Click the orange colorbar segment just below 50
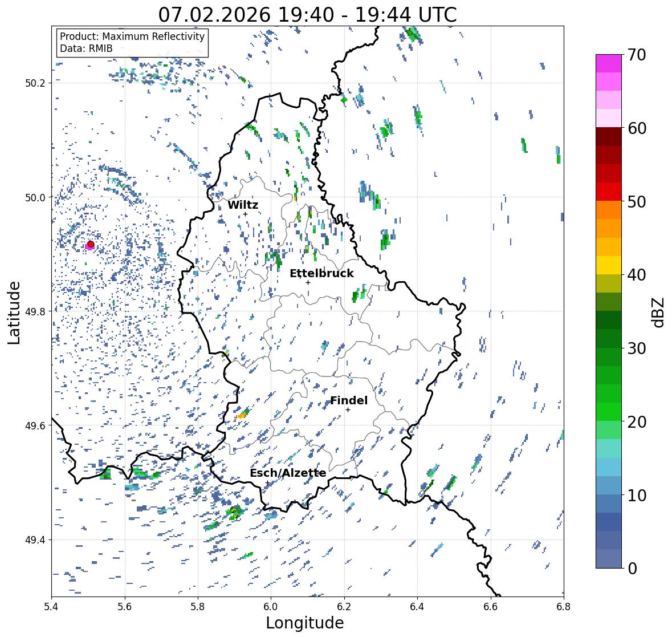The width and height of the screenshot is (672, 637). (609, 210)
